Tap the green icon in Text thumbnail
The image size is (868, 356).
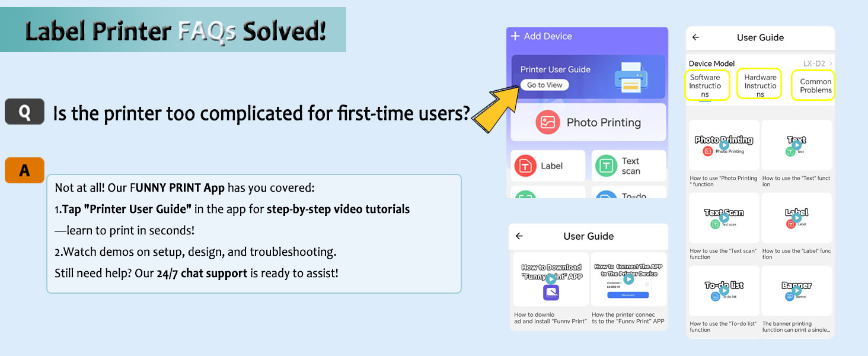pyautogui.click(x=790, y=152)
